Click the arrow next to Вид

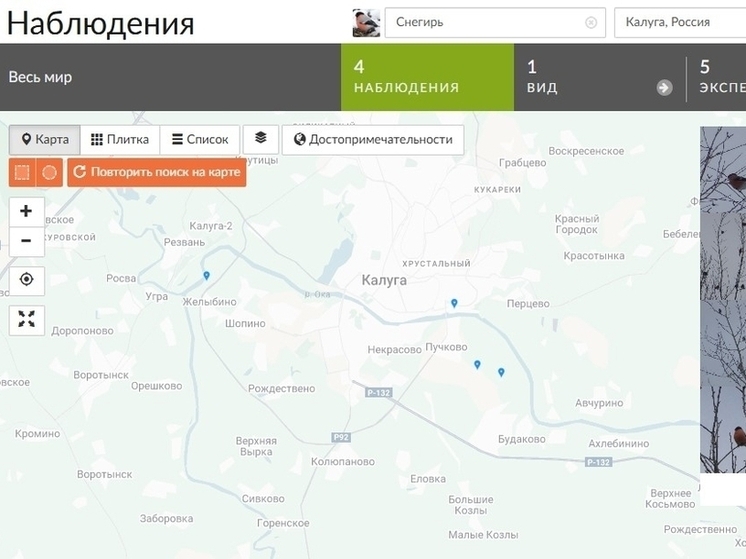[x=665, y=88]
